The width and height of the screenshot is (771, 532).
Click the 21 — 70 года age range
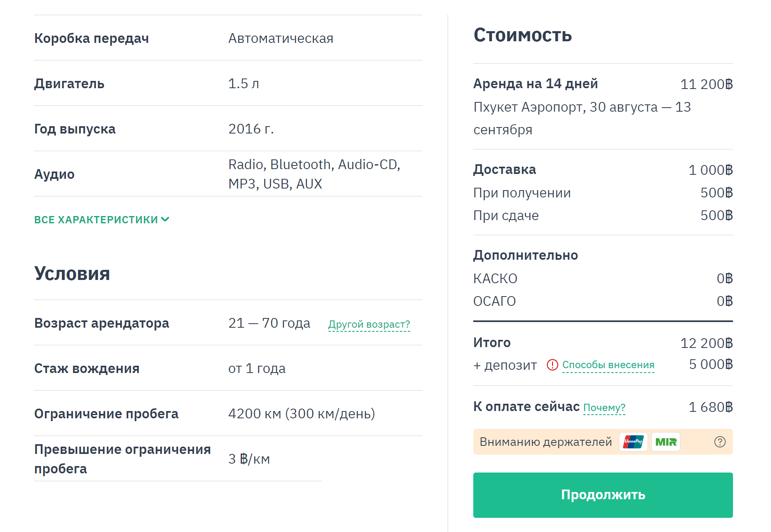(269, 323)
